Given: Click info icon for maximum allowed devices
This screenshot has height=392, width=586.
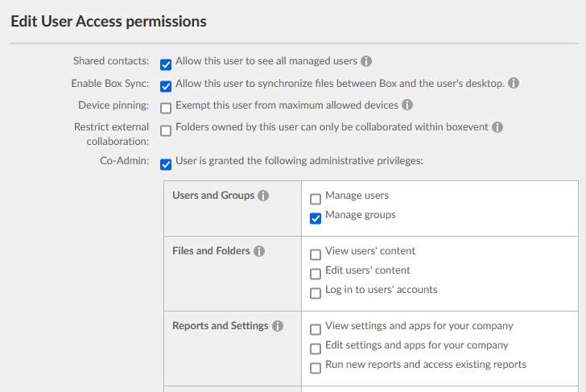Looking at the screenshot, I should click(x=407, y=105).
